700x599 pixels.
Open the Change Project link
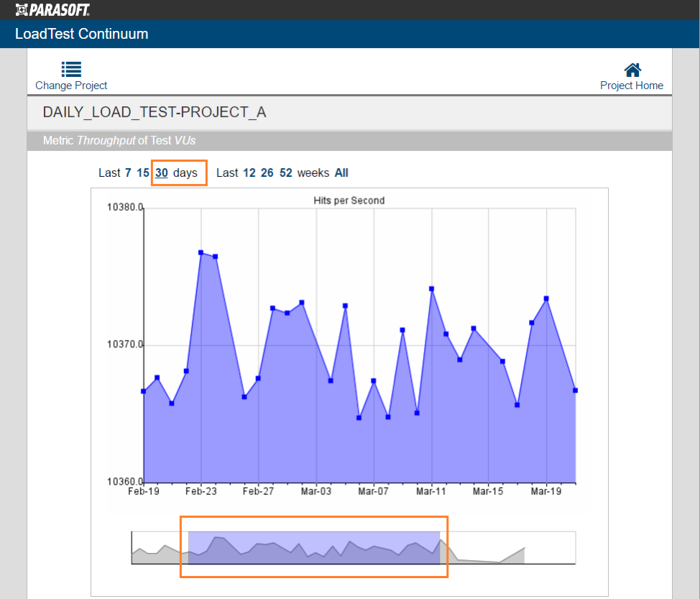pos(71,86)
